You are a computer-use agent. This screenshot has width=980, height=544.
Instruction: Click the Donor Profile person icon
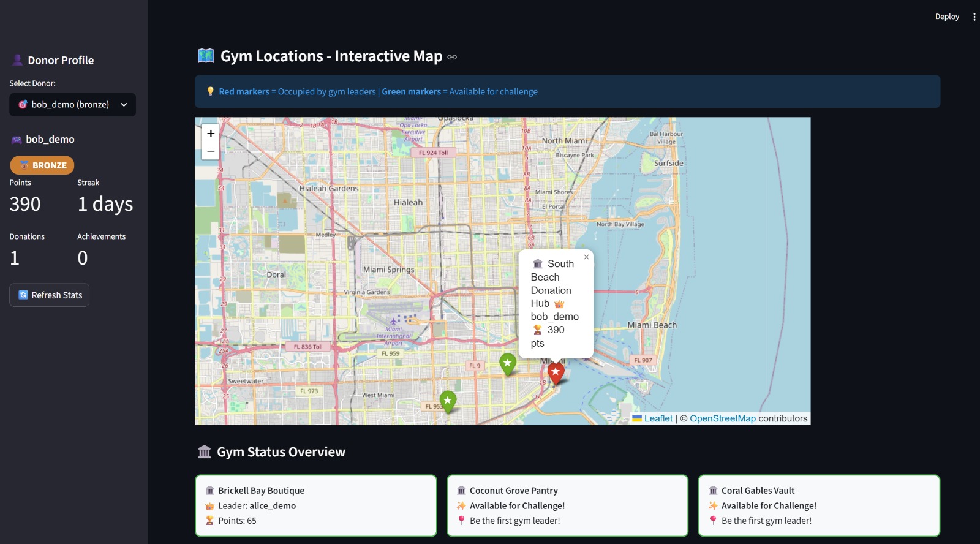[17, 60]
